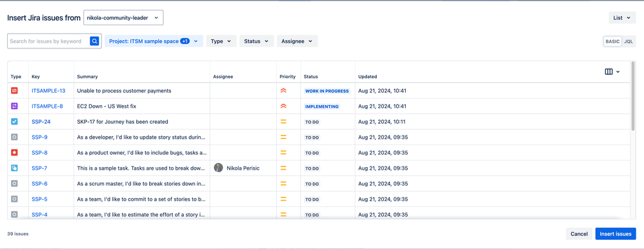Image resolution: width=644 pixels, height=249 pixels.
Task: Click highest priority icon for ITSAMPLE-8
Action: coord(283,106)
